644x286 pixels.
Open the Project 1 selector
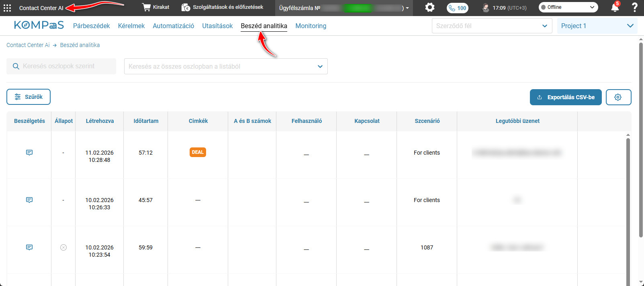coord(597,26)
